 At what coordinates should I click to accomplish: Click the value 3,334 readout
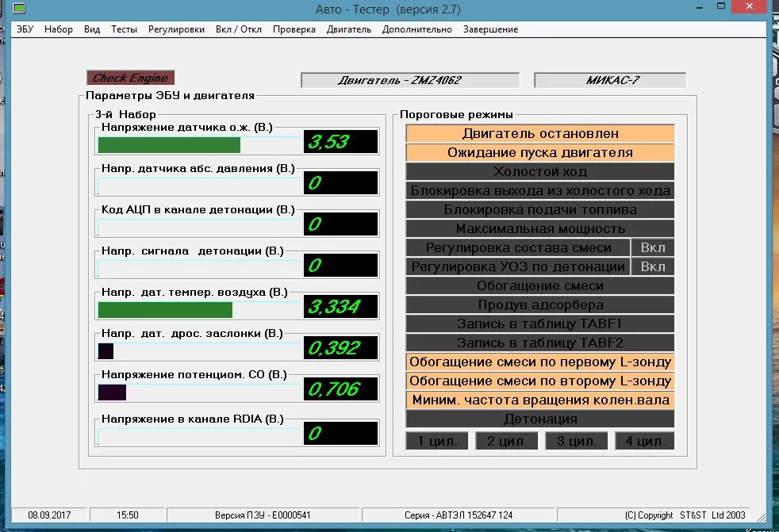(341, 307)
